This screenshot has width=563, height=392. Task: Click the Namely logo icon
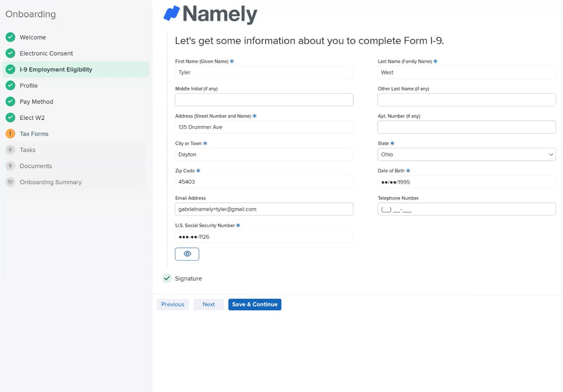tap(172, 13)
